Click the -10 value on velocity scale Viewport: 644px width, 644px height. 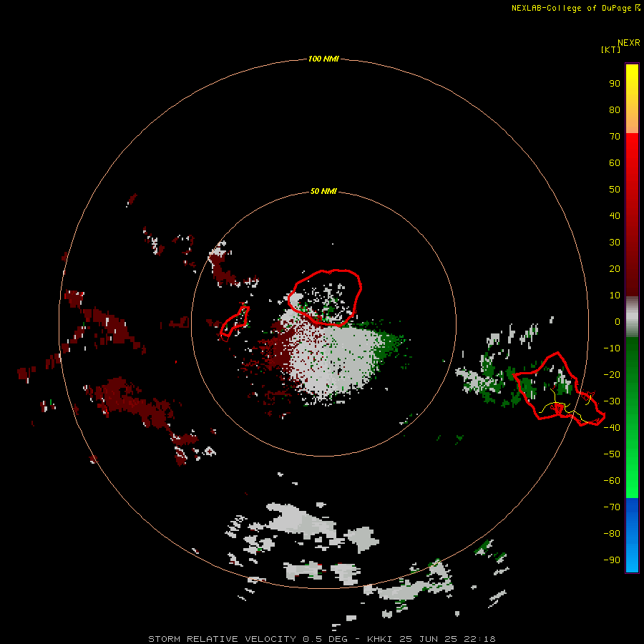tap(612, 348)
